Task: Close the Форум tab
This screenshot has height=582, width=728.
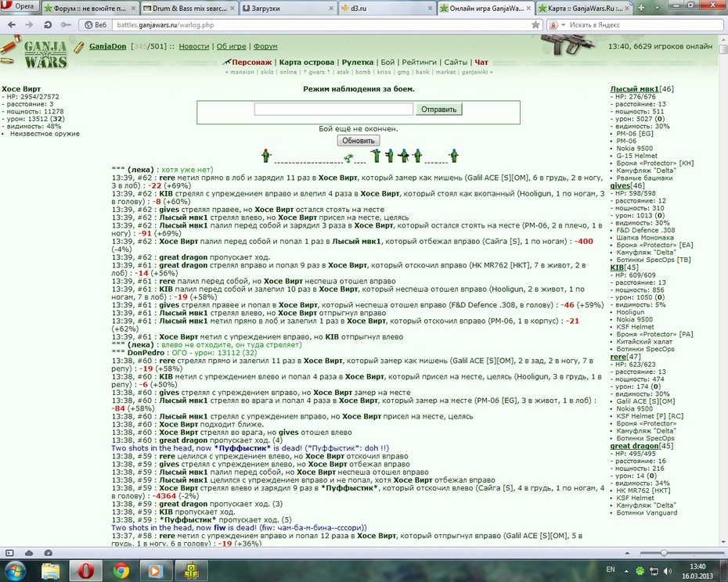Action: [x=133, y=9]
